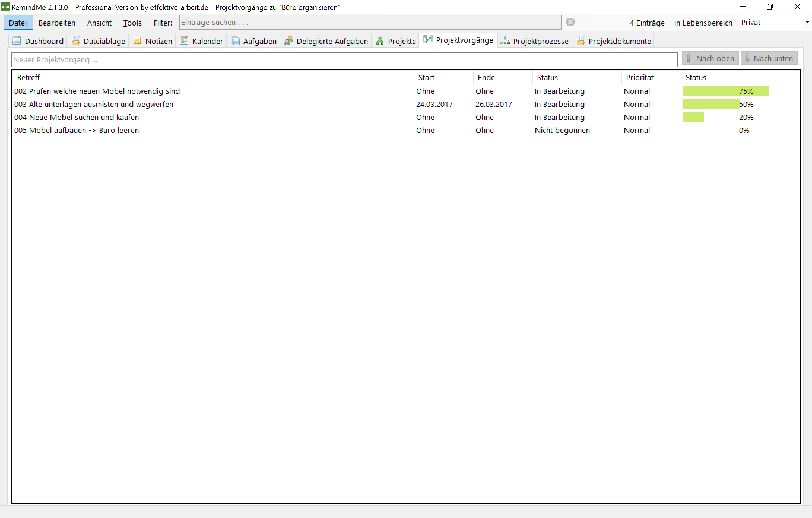The height and width of the screenshot is (518, 812).
Task: Click the Notizen note icon
Action: click(x=137, y=41)
